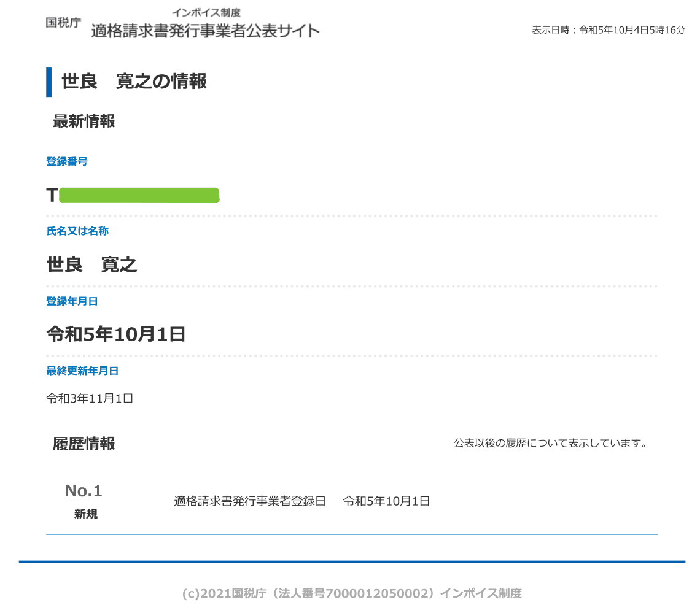700x613 pixels.
Task: Select the name 世良 寛之 under 氏名又は名称
Action: [91, 264]
